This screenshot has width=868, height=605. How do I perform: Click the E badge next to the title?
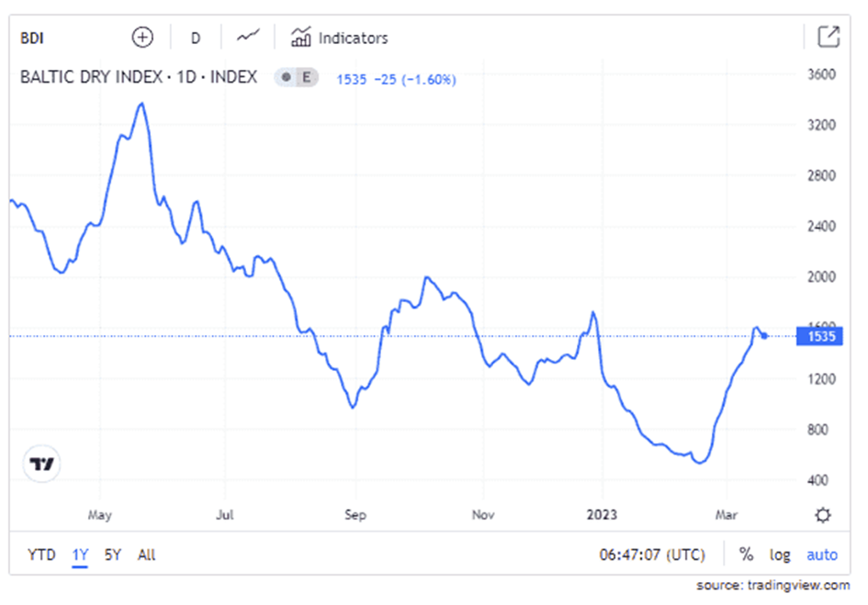(x=306, y=77)
